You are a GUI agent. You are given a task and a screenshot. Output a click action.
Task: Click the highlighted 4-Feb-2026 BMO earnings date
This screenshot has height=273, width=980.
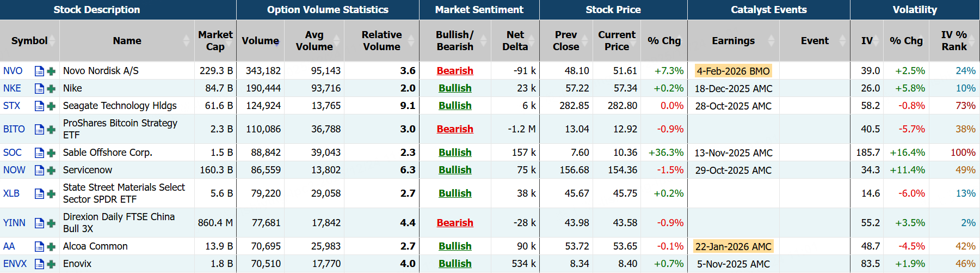pyautogui.click(x=733, y=71)
